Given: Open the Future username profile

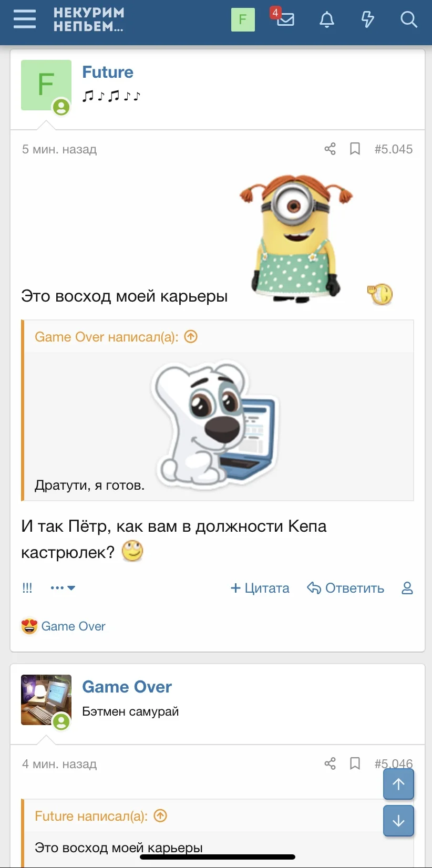Looking at the screenshot, I should (x=108, y=72).
